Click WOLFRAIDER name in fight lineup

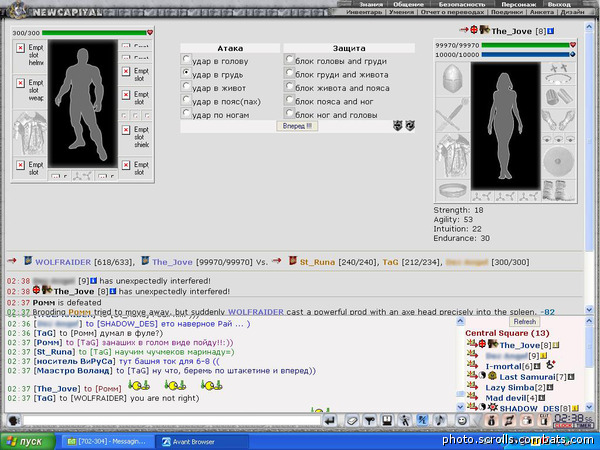63,262
